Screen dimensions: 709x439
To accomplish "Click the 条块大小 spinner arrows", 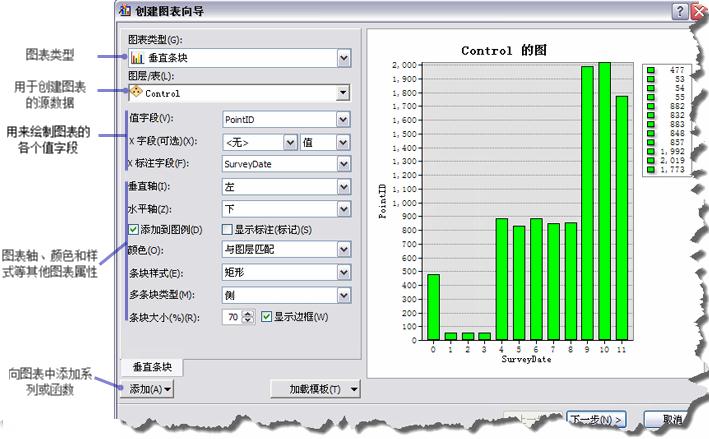I will click(x=248, y=316).
